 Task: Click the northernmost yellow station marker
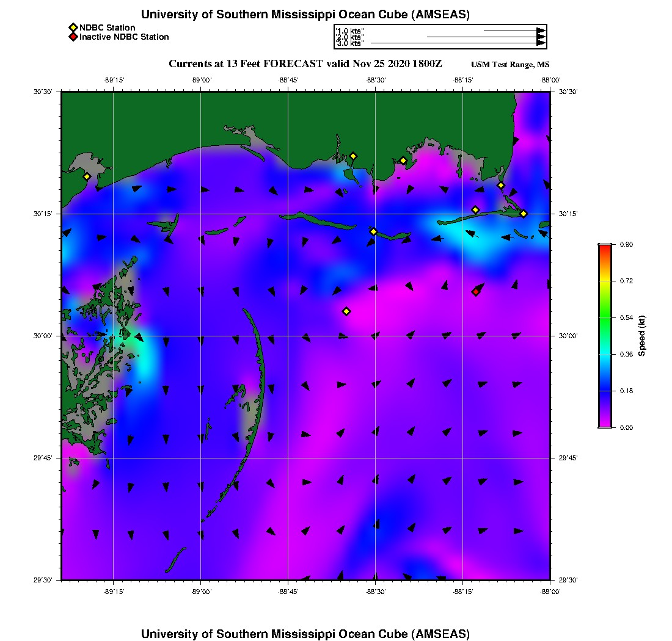(353, 156)
